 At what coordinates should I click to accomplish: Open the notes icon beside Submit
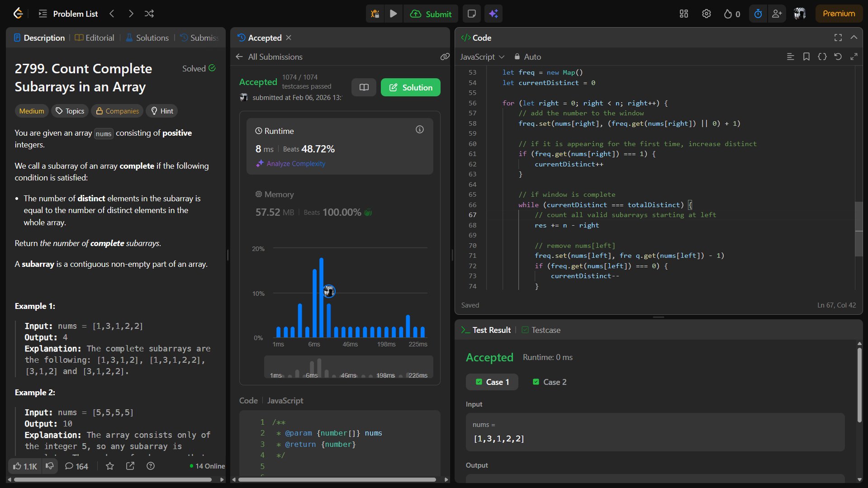coord(471,14)
